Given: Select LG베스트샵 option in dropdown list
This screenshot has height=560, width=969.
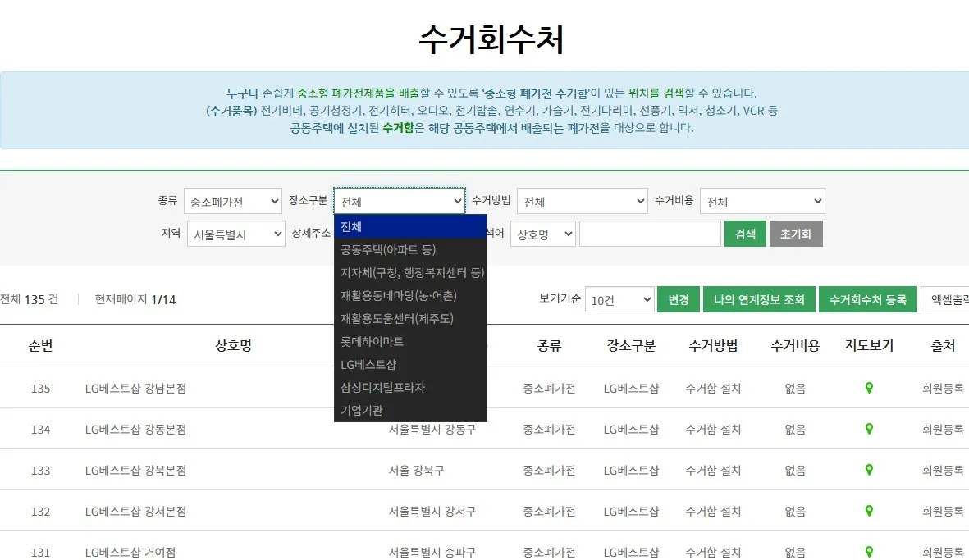Looking at the screenshot, I should coord(410,364).
